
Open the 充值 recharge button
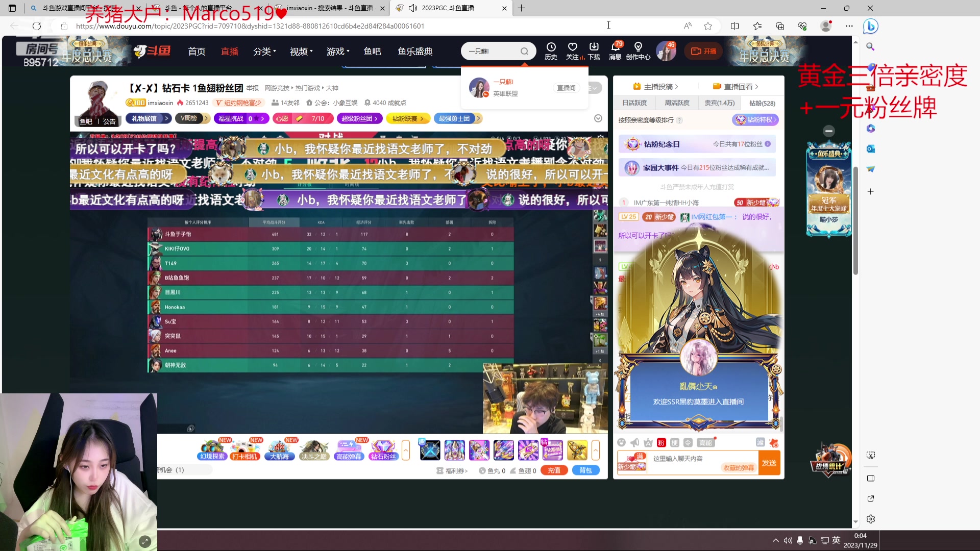554,470
